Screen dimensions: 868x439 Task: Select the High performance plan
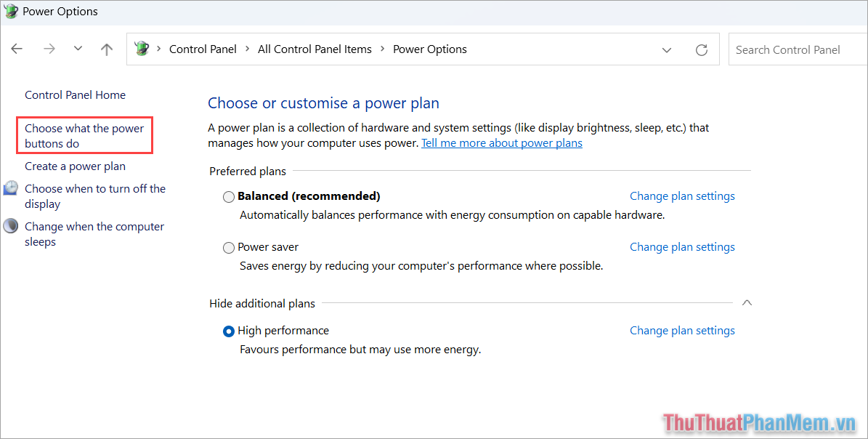(228, 331)
